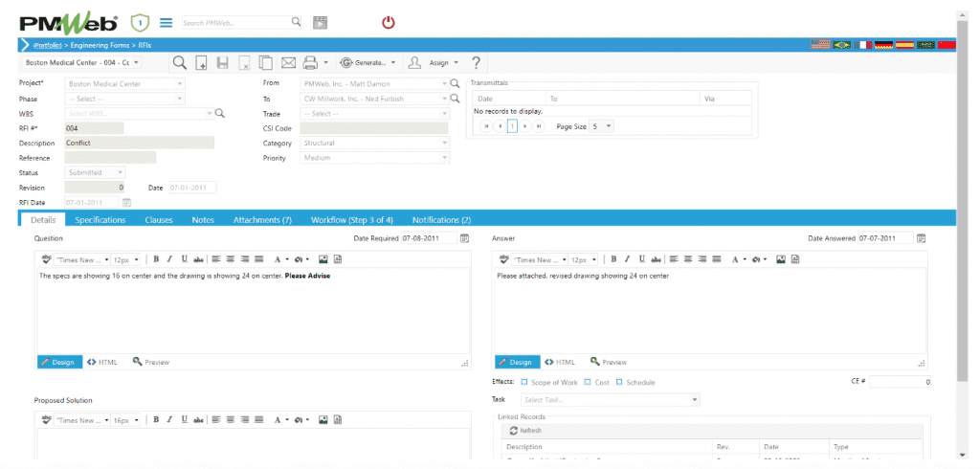
Task: Click spell check icon in Question editor
Action: [x=46, y=258]
